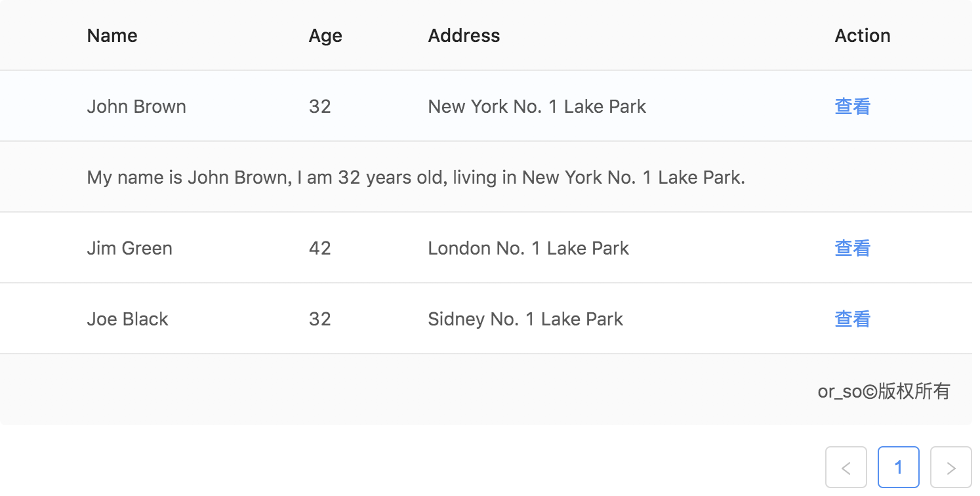
Task: Open the 查看 link for John Brown
Action: [x=852, y=106]
